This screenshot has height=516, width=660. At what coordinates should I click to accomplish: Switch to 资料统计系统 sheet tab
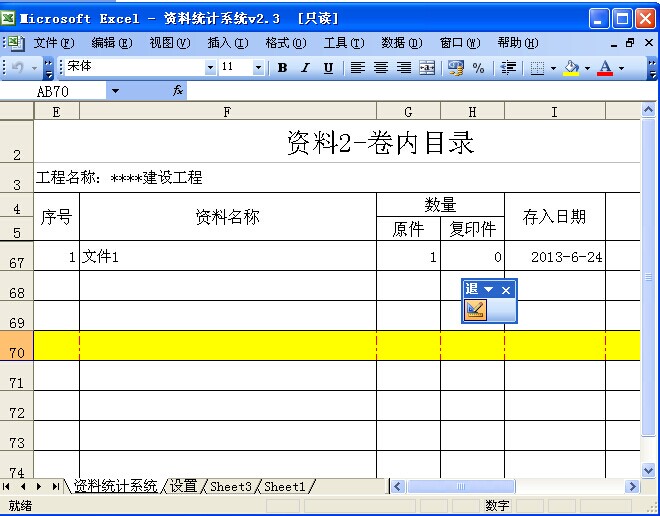click(x=115, y=486)
